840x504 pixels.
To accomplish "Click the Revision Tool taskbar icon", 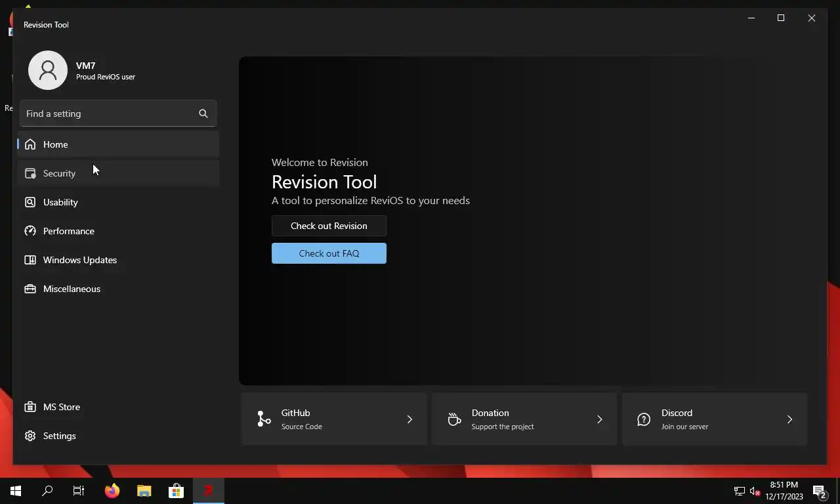I will coord(209,491).
